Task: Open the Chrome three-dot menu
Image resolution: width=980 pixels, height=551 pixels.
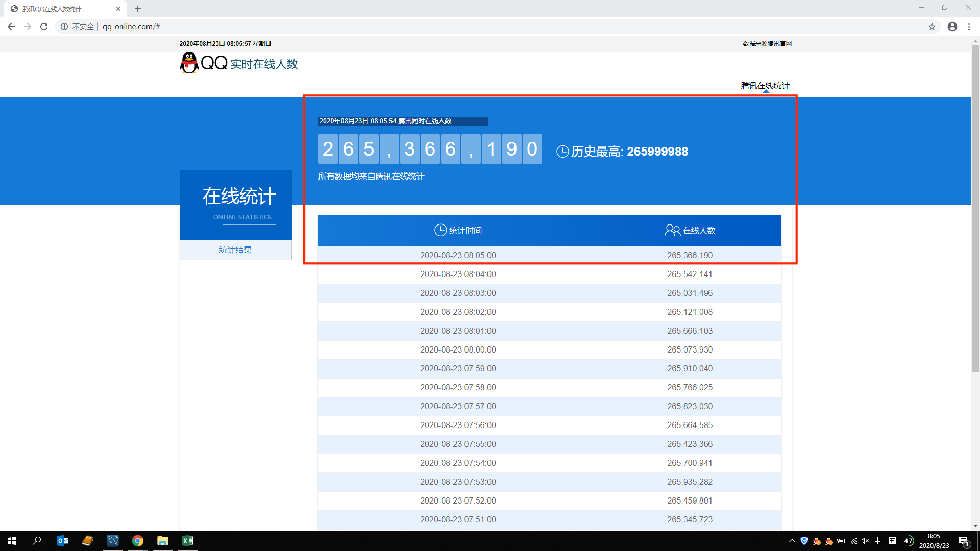Action: (969, 27)
